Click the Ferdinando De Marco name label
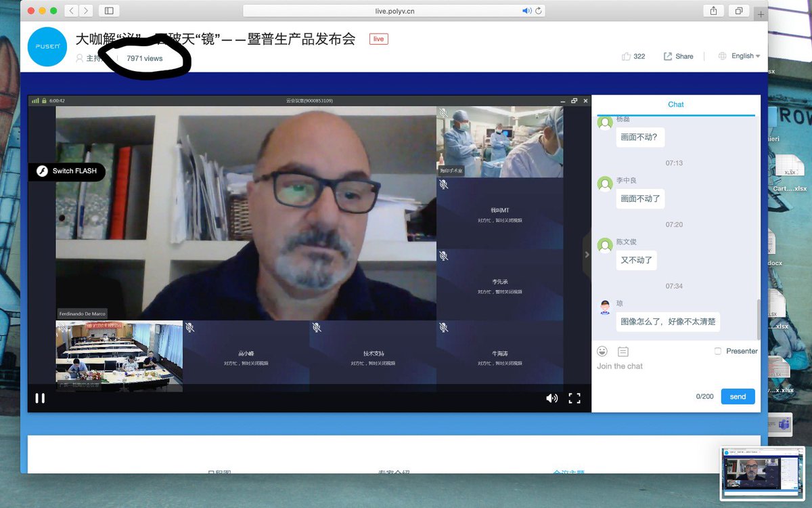The height and width of the screenshot is (508, 812). tap(82, 314)
